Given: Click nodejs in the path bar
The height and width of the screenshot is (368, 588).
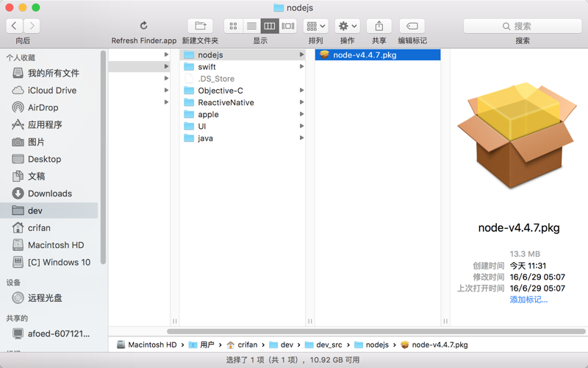Looking at the screenshot, I should coord(372,344).
